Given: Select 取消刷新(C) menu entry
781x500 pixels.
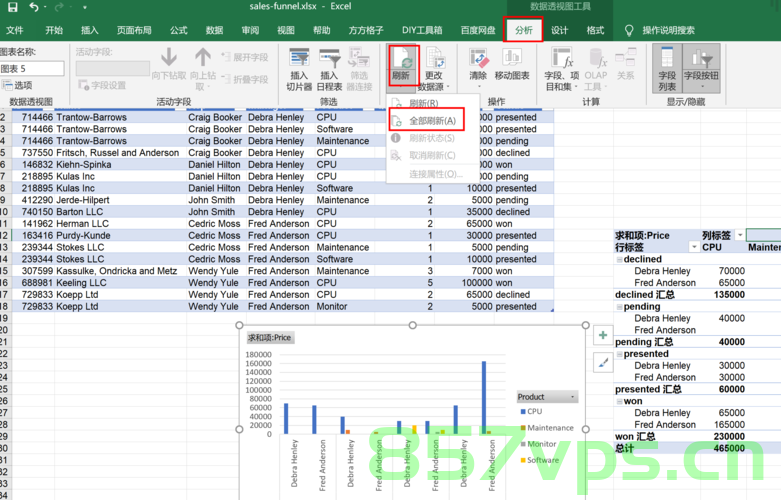Looking at the screenshot, I should point(432,155).
